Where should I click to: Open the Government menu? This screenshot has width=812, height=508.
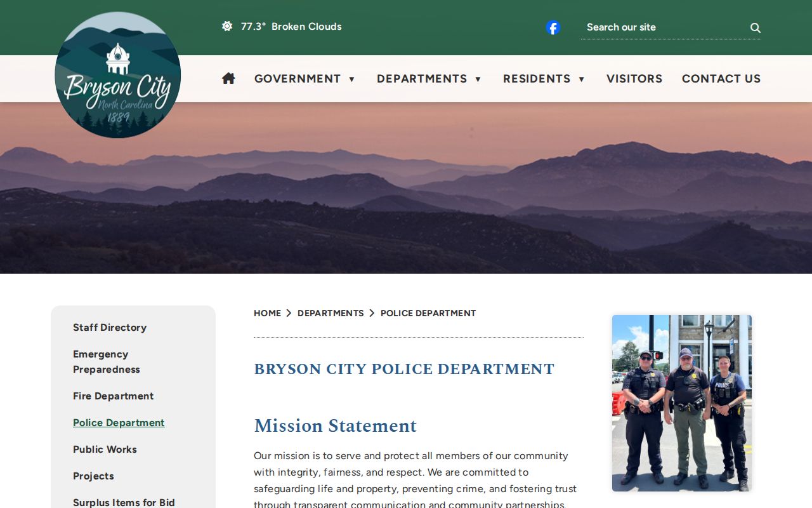click(x=298, y=79)
